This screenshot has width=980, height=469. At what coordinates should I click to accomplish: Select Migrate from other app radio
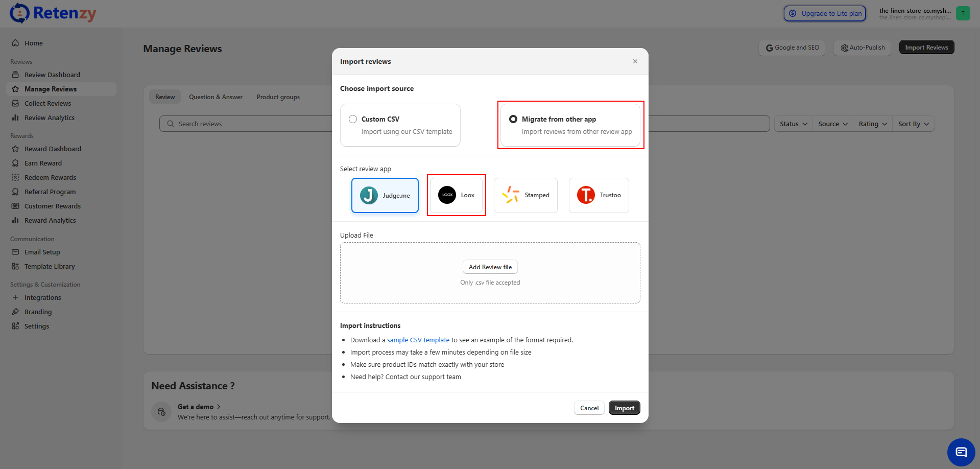coord(513,119)
